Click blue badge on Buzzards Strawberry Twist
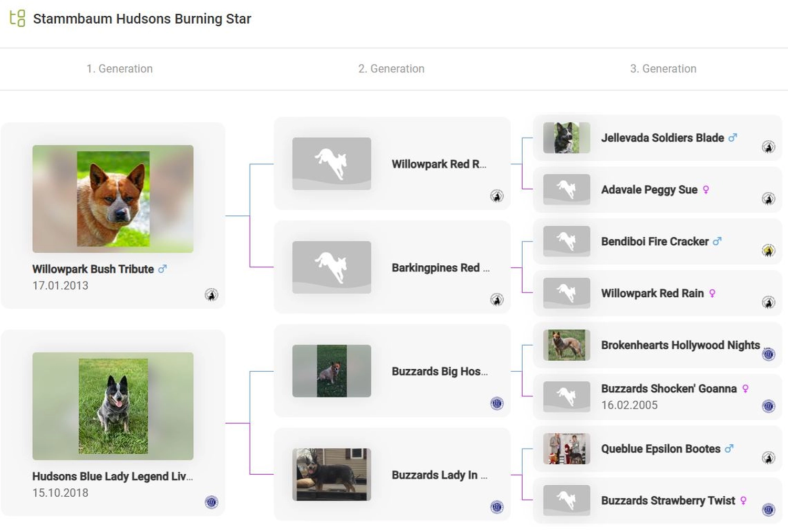Screen dimensions: 788x532 pos(769,509)
